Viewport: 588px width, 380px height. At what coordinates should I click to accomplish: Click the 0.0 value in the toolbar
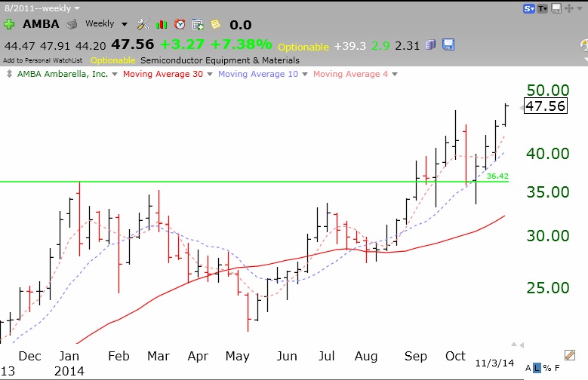(240, 25)
